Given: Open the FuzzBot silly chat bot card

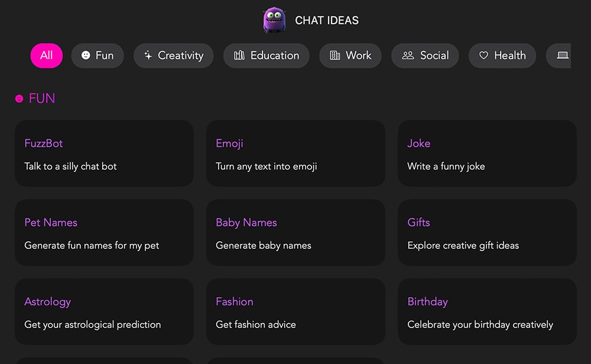Looking at the screenshot, I should point(104,154).
